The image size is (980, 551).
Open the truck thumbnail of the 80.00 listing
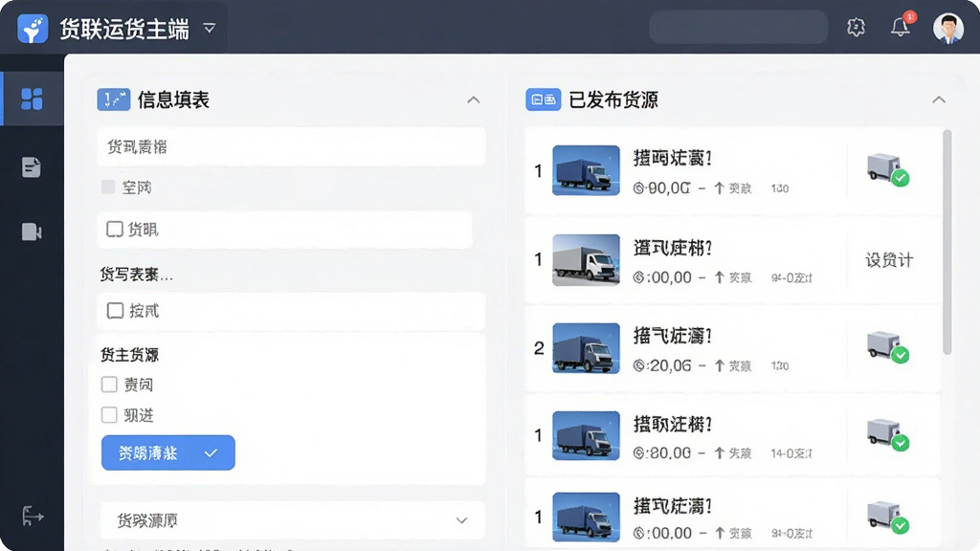(x=587, y=435)
